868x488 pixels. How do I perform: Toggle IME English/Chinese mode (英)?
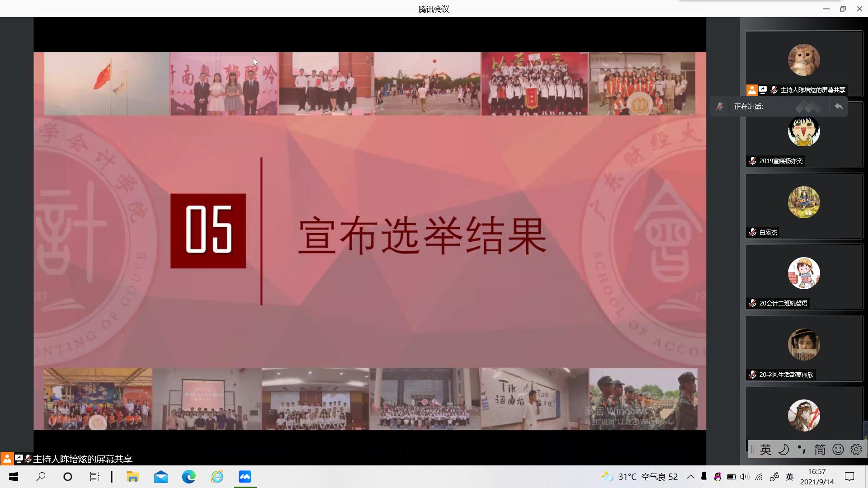point(765,449)
